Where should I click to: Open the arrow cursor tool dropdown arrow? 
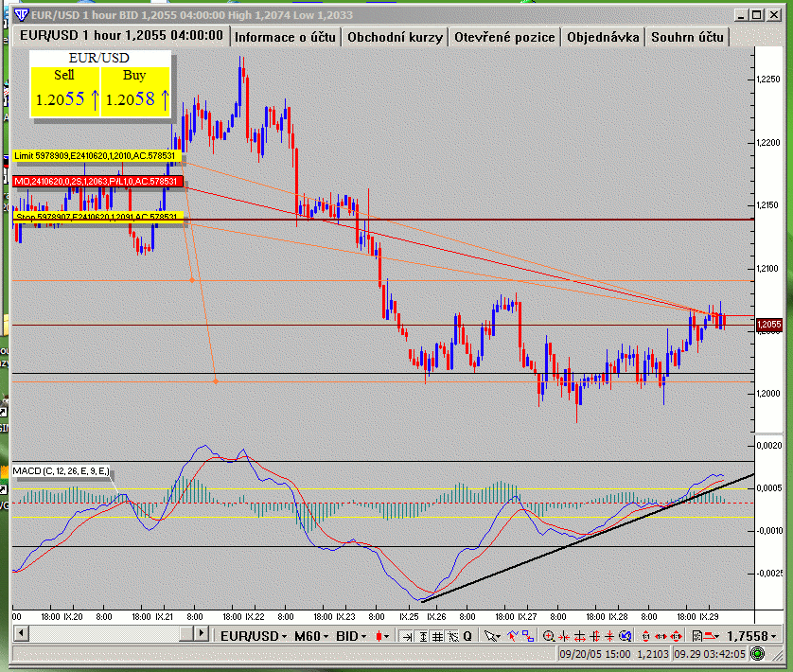pos(498,637)
